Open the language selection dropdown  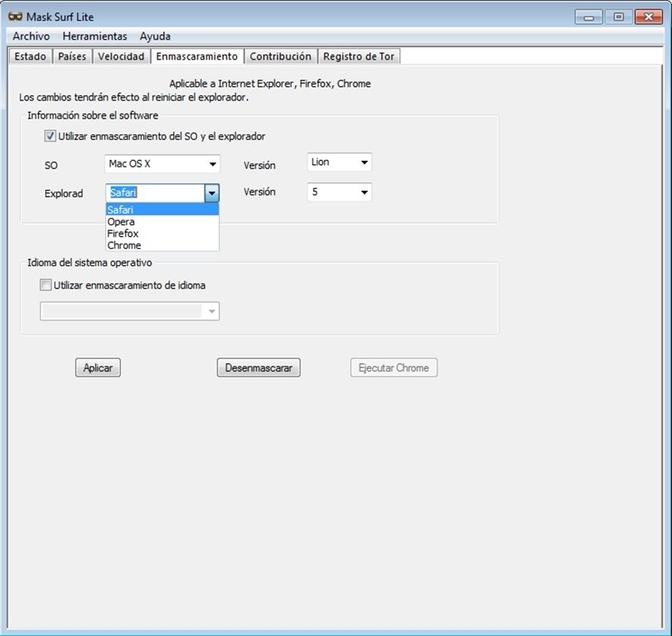[x=129, y=311]
